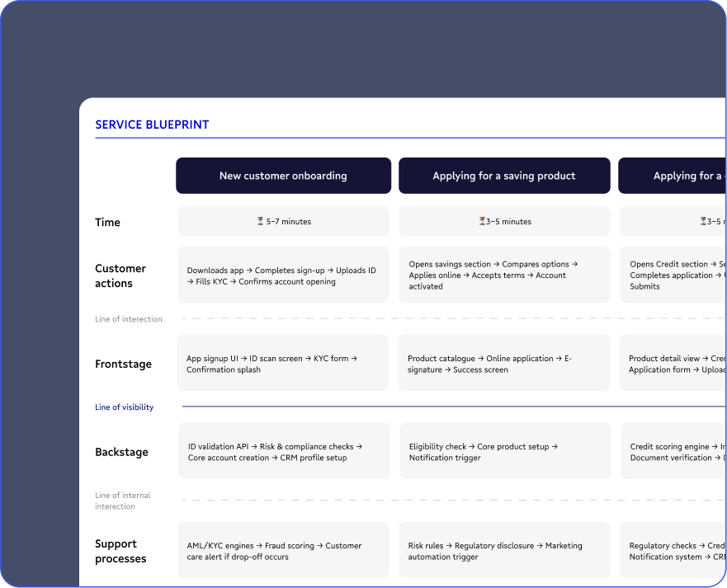The image size is (727, 588).
Task: Open the rightmost "Applying for a credit" column header
Action: 693,175
